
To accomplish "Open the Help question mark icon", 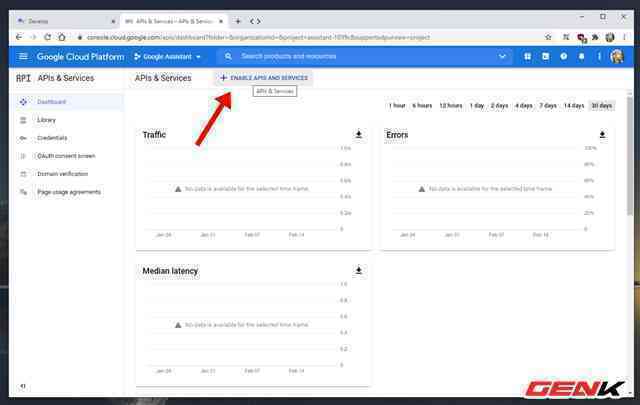I will tap(563, 56).
